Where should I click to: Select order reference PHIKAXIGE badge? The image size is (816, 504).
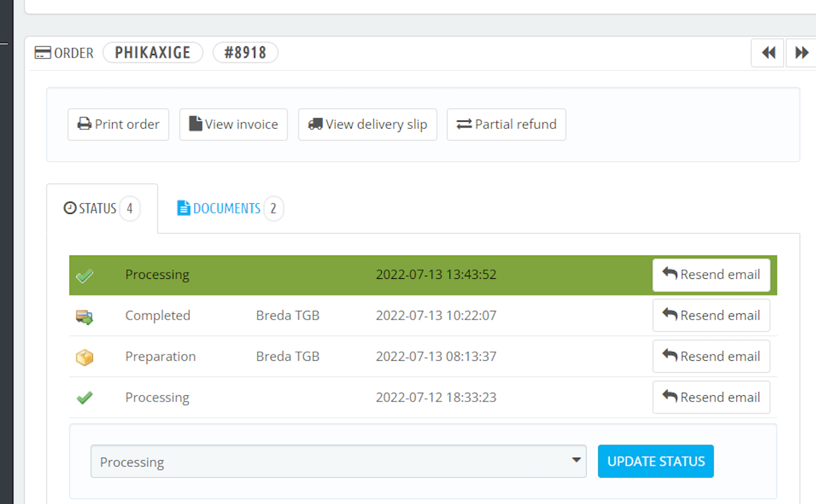[x=153, y=53]
